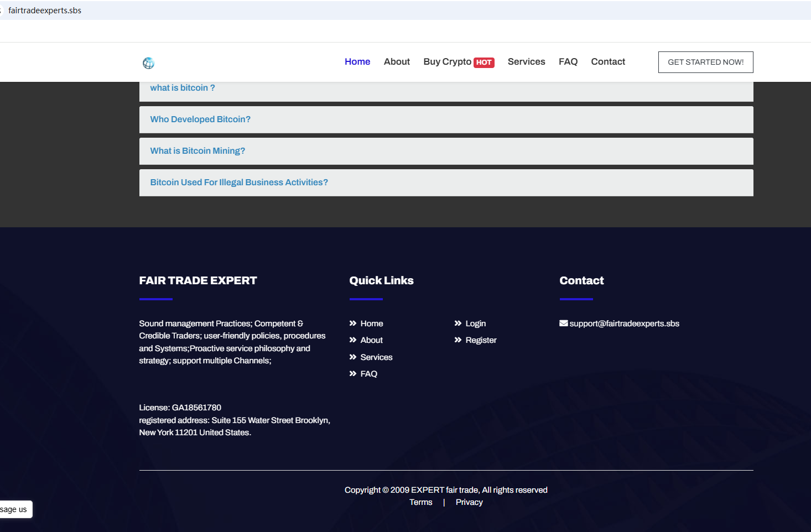Click the double-chevron icon beside footer Services
Screen dimensions: 811x532
(x=353, y=357)
